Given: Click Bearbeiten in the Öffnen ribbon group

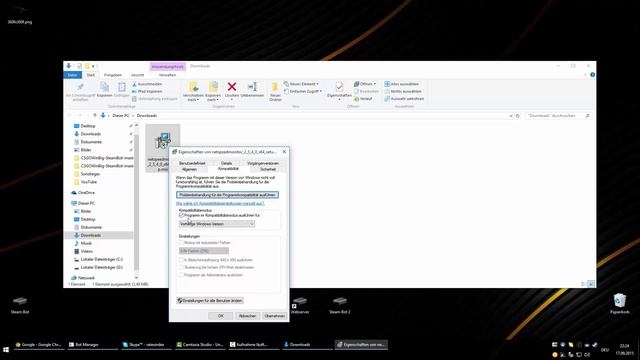Looking at the screenshot, I should tap(366, 91).
